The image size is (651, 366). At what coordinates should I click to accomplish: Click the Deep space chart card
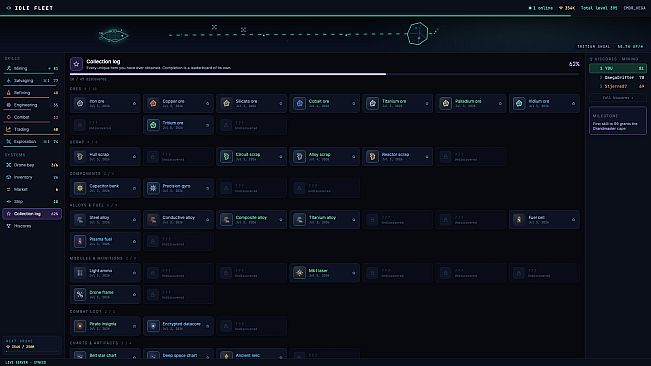click(179, 355)
